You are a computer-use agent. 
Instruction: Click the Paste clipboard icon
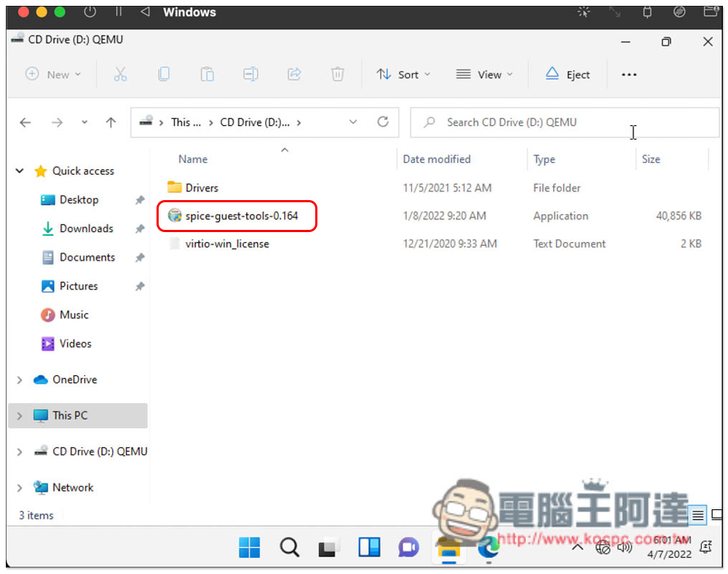tap(207, 74)
